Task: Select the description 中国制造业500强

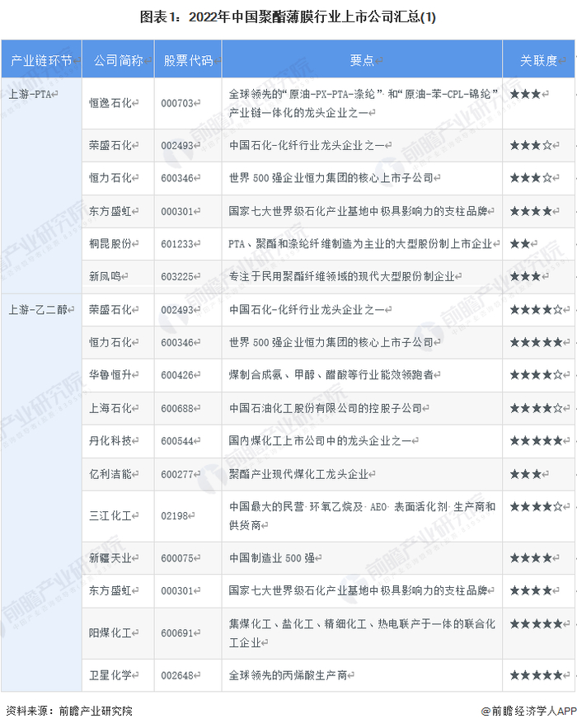Action: pyautogui.click(x=272, y=557)
